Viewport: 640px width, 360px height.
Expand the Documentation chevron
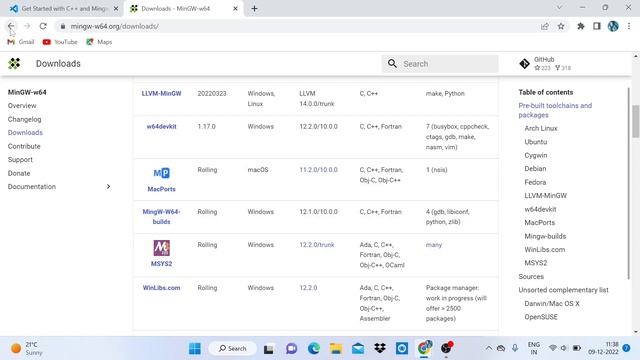108,187
